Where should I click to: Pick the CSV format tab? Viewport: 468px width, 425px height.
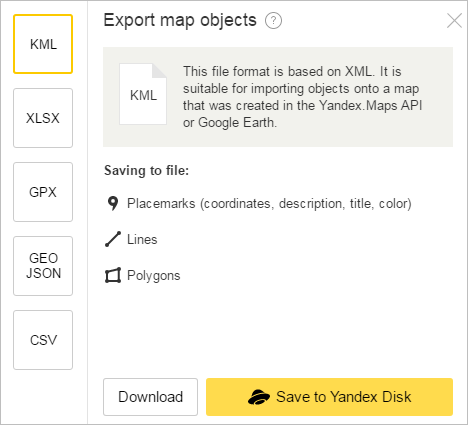coord(43,340)
